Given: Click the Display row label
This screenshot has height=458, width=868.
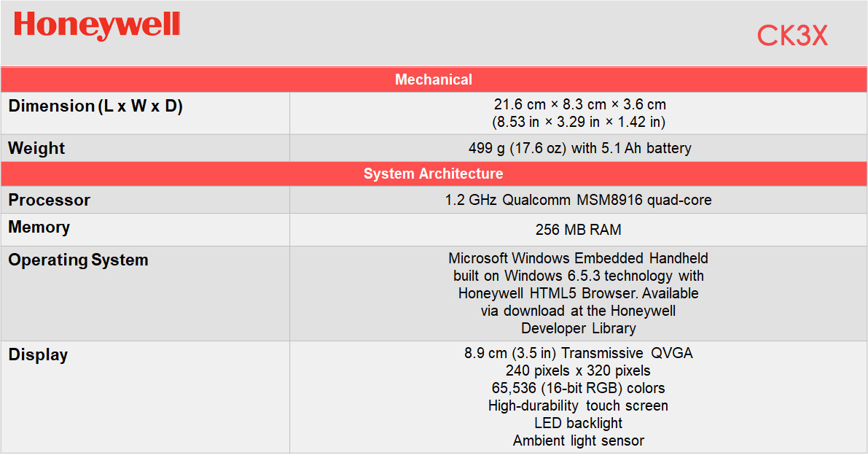Looking at the screenshot, I should pos(38,355).
